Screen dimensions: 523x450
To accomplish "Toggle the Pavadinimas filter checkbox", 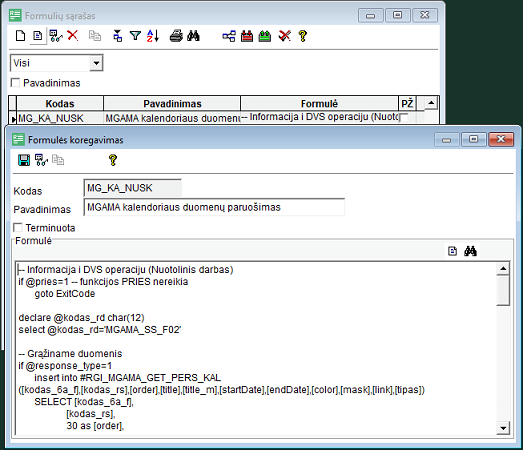I will click(x=15, y=82).
